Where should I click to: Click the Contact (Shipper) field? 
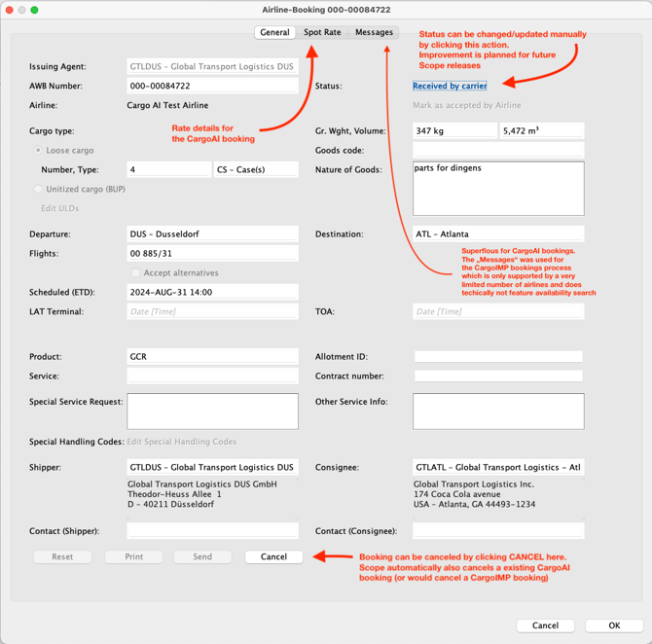pyautogui.click(x=212, y=531)
